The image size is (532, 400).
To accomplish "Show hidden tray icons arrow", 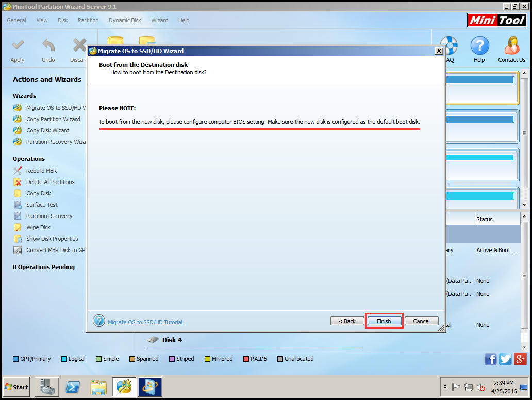I will pyautogui.click(x=445, y=387).
